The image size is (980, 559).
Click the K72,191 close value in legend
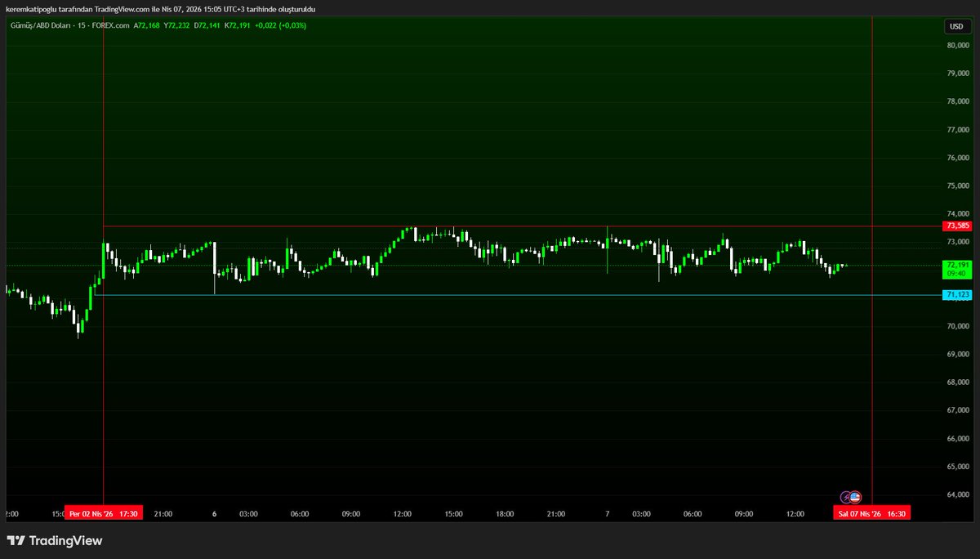click(238, 25)
